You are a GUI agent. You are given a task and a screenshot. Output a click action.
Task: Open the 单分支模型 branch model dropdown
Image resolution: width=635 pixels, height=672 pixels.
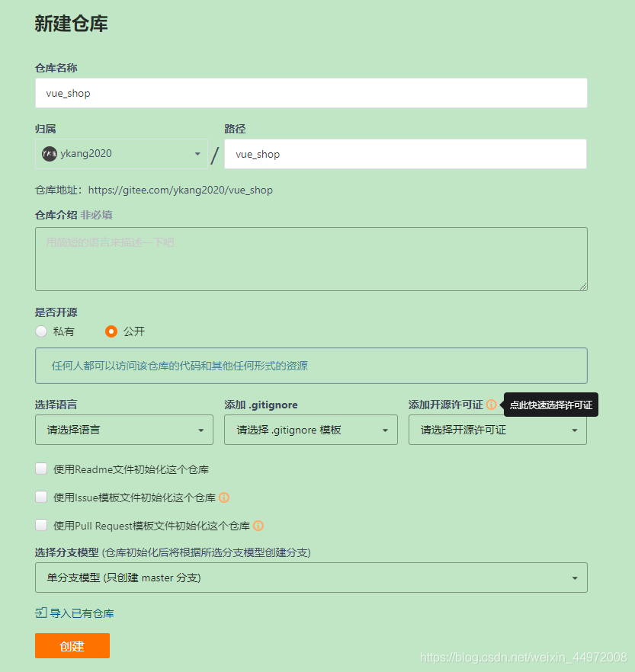pos(311,578)
